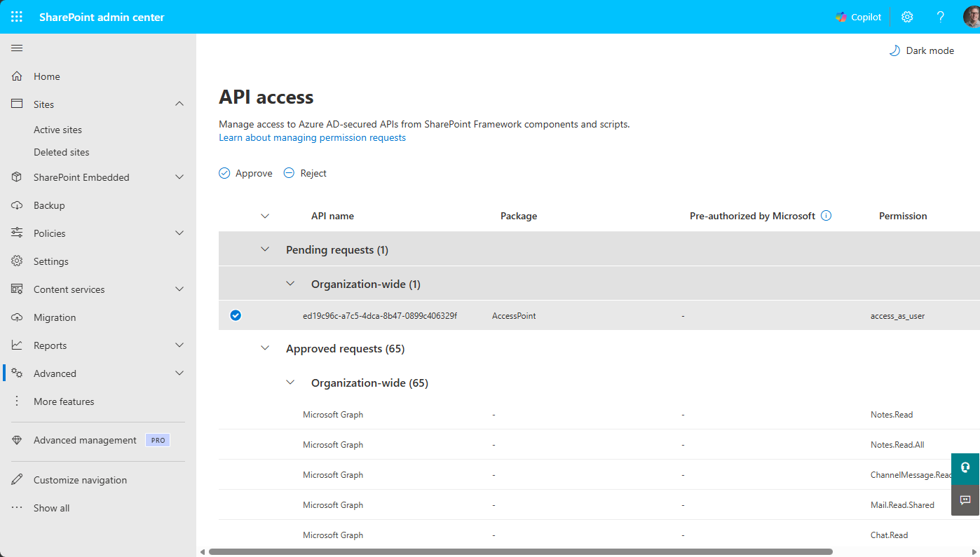The image size is (980, 557).
Task: Click the Content services icon
Action: pyautogui.click(x=18, y=289)
